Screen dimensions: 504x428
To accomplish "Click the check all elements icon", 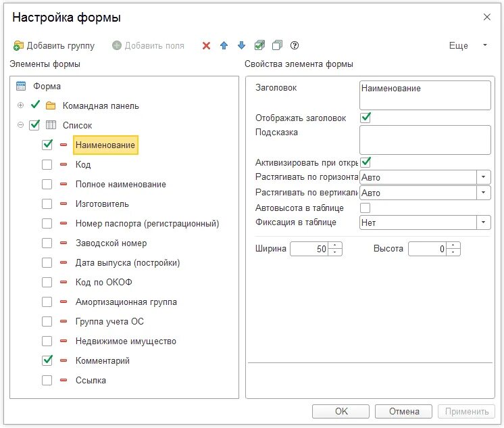I will (x=259, y=46).
